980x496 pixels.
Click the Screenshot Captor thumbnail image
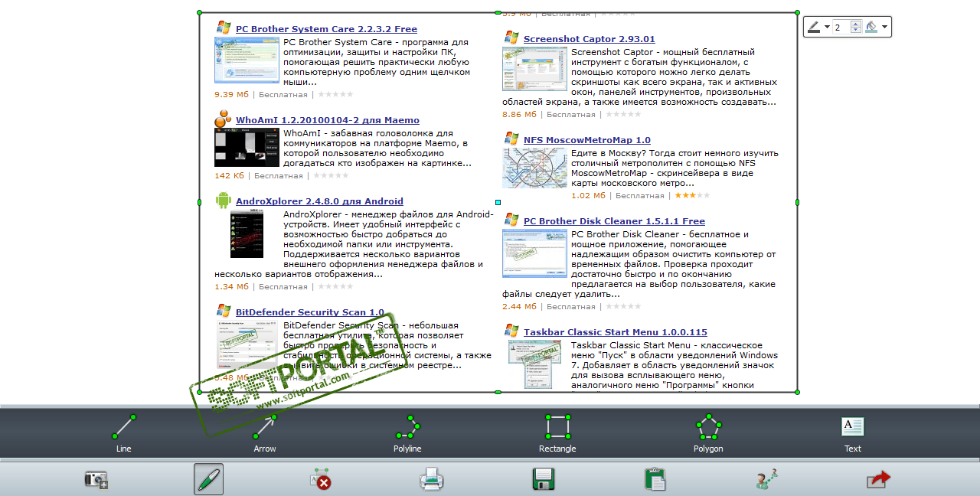pos(534,69)
